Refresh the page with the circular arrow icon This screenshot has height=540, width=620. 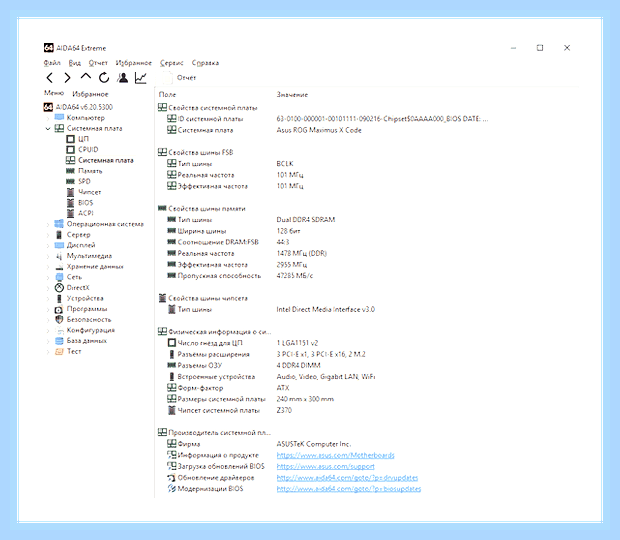104,77
